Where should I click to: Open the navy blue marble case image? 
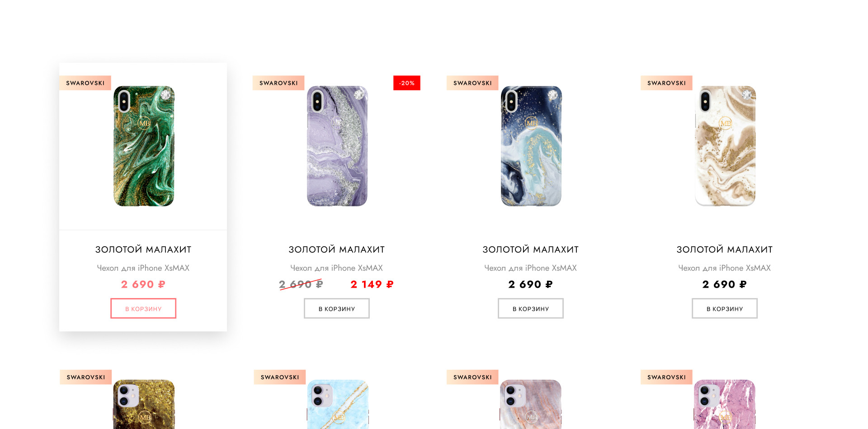pyautogui.click(x=531, y=146)
